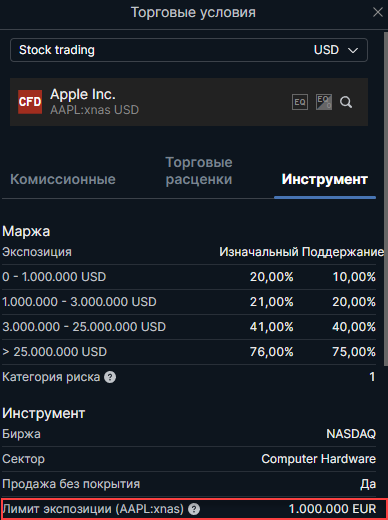
Task: Select the 1.000.000 - 3.000.000 USD row
Action: [189, 302]
